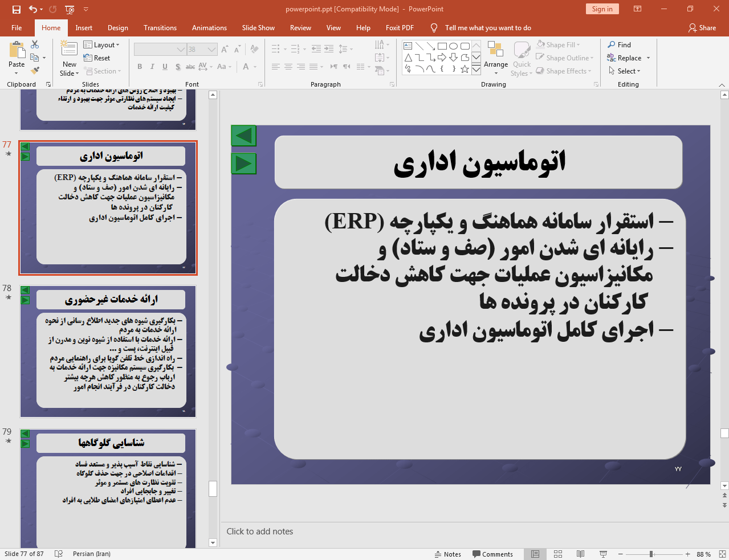729x560 pixels.
Task: Toggle strikethrough text
Action: (x=190, y=67)
